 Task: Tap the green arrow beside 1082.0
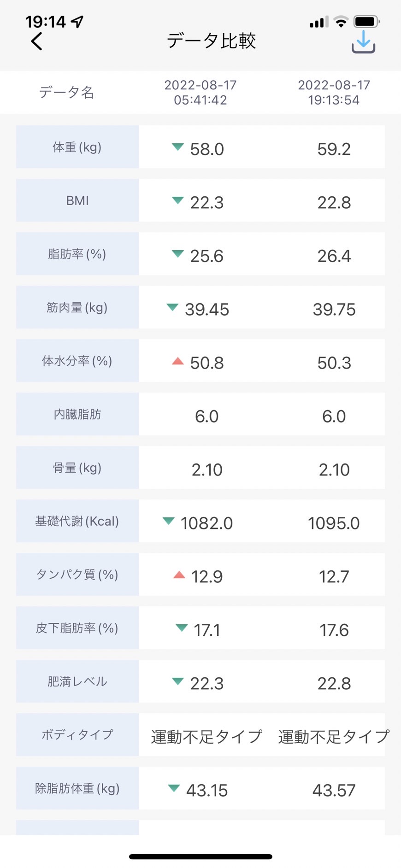pyautogui.click(x=168, y=521)
